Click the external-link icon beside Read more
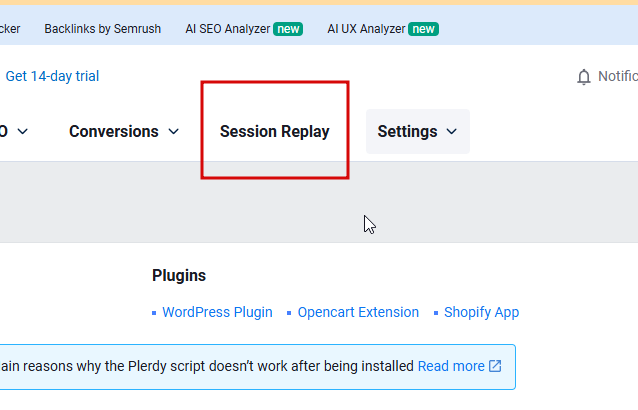This screenshot has width=638, height=410. [495, 366]
